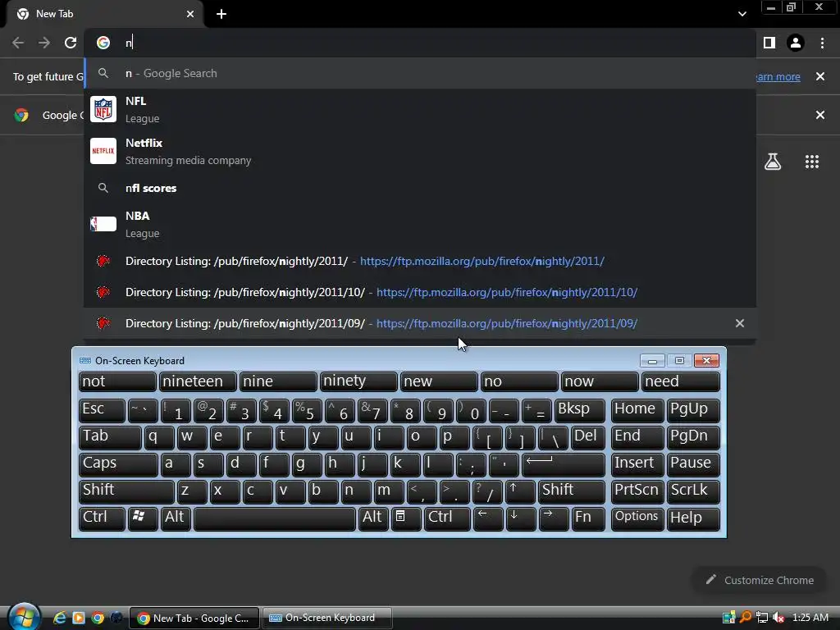Click the Windows logo key on keyboard
This screenshot has width=840, height=630.
tap(142, 518)
